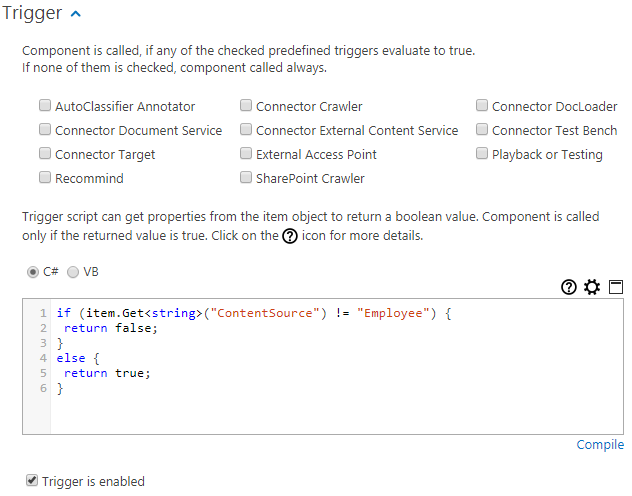Tick the External Access Point checkbox
This screenshot has height=496, width=632.
point(246,154)
